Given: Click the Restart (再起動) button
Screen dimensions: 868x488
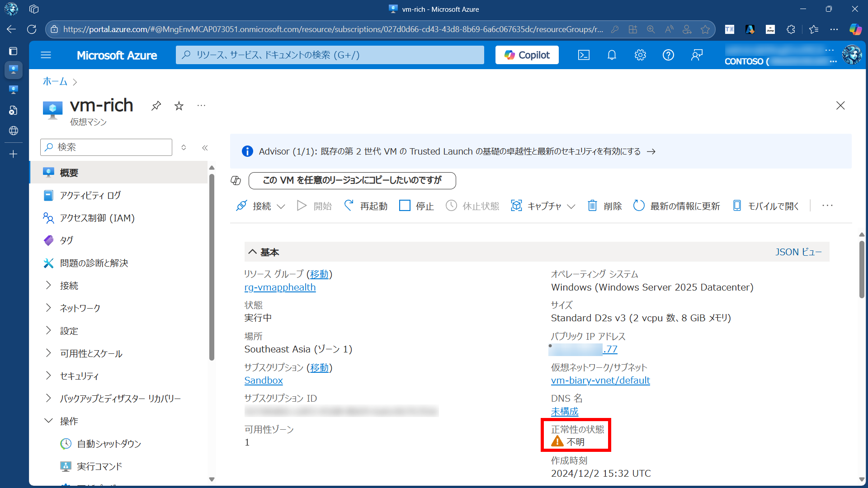Looking at the screenshot, I should pyautogui.click(x=365, y=206).
